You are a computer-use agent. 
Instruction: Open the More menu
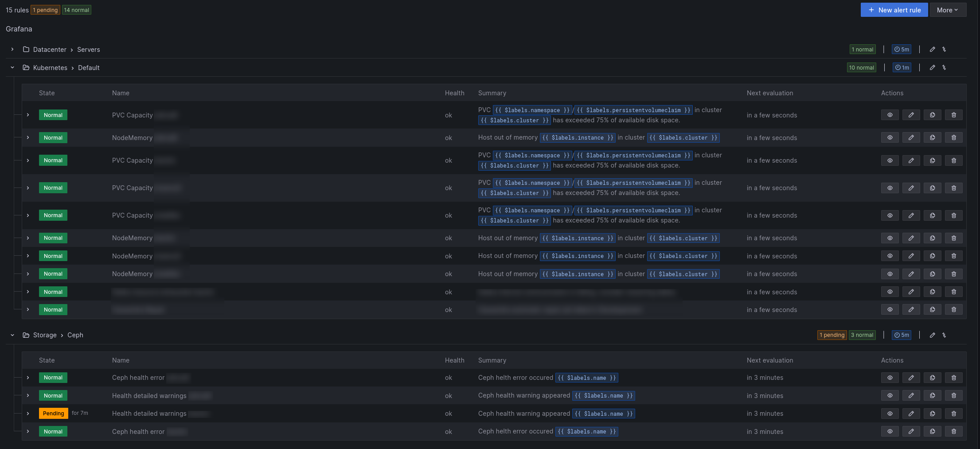[x=948, y=9]
